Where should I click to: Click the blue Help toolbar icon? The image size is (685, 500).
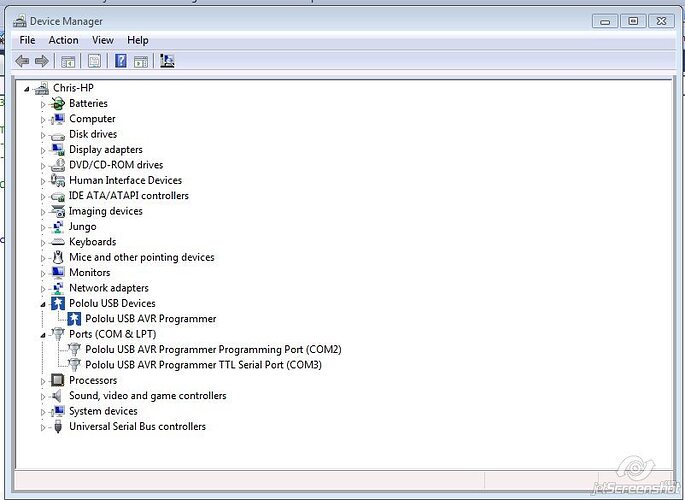[x=121, y=61]
